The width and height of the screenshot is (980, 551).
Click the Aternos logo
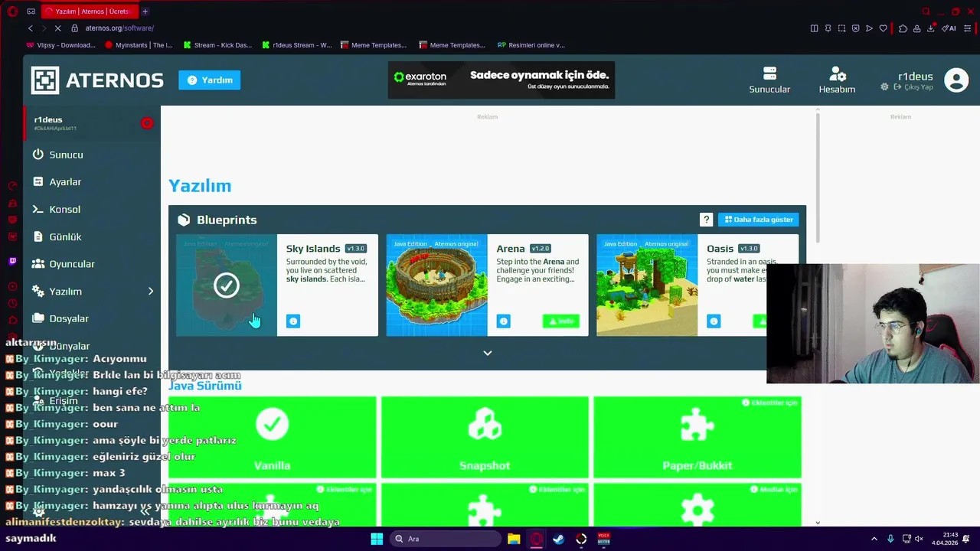(97, 80)
